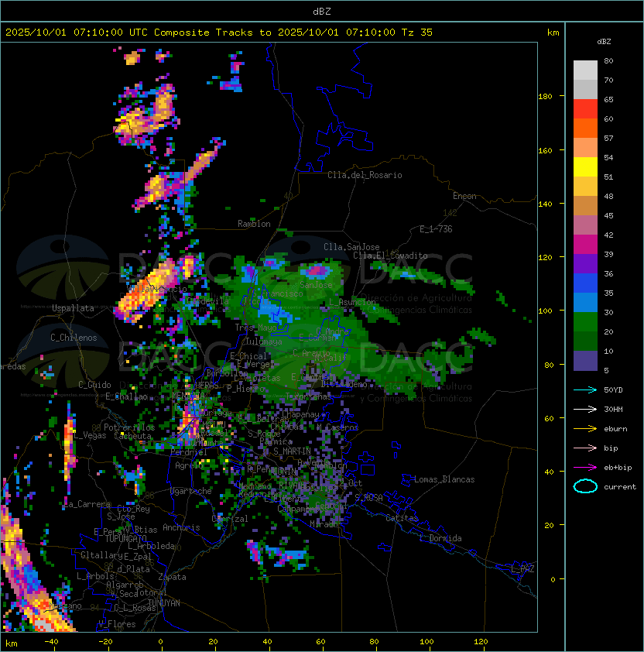This screenshot has width=644, height=652.
Task: Click the 'S_MARTIN' place label
Action: pyautogui.click(x=292, y=451)
